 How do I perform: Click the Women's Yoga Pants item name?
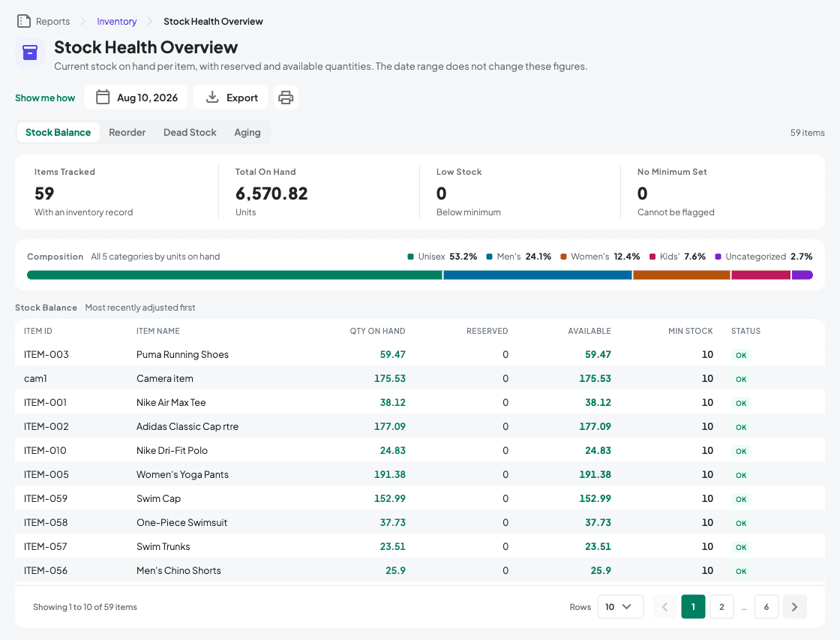click(182, 474)
